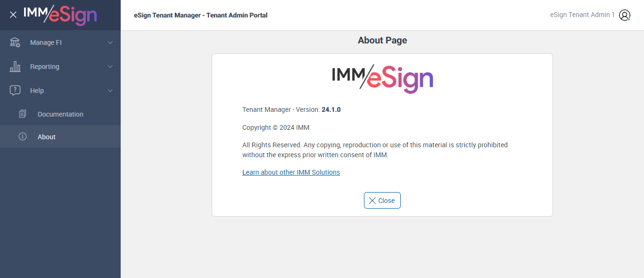Click the IMM eSign logo in sidebar
644x278 pixels.
[x=60, y=15]
